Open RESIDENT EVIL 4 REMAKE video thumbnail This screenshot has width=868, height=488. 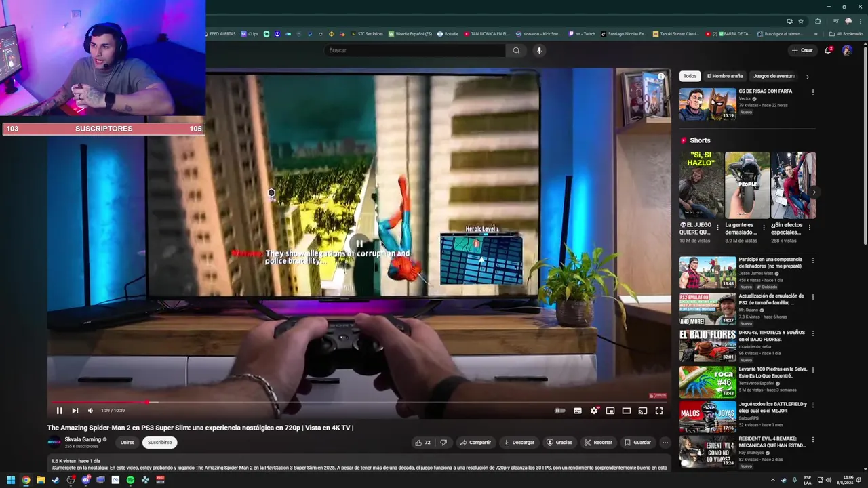tap(708, 451)
